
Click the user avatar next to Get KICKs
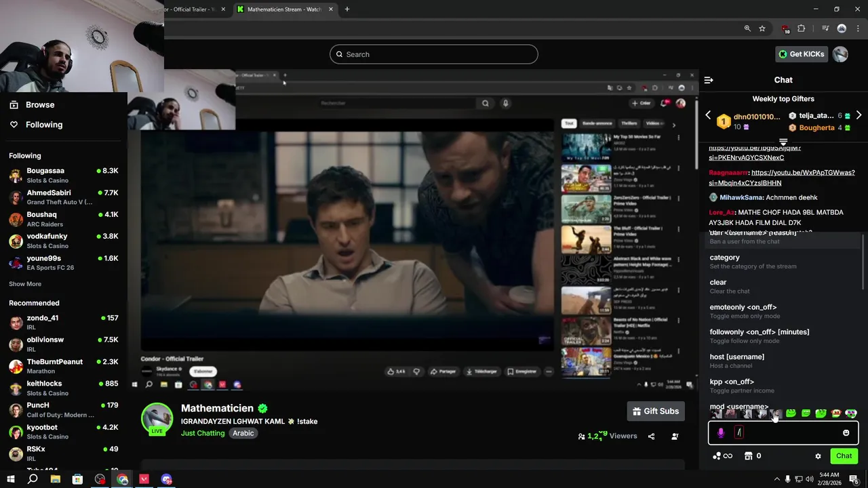[840, 54]
